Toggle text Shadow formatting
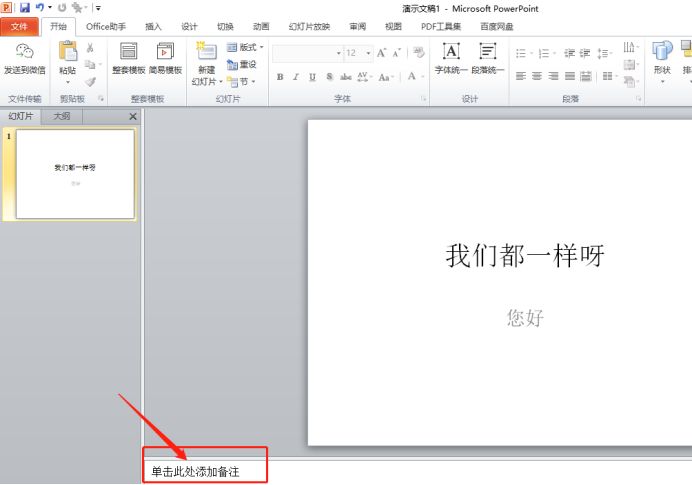The image size is (692, 485). [x=329, y=77]
